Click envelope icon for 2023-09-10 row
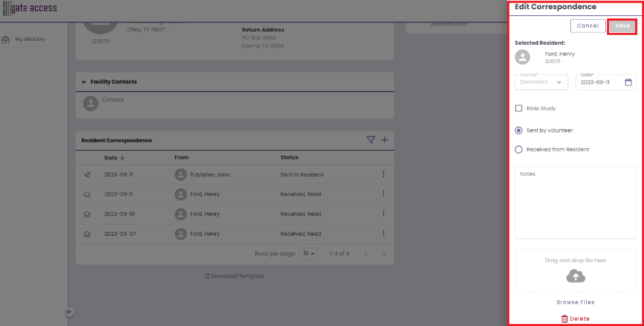Viewport: 644px width, 326px height. point(87,214)
